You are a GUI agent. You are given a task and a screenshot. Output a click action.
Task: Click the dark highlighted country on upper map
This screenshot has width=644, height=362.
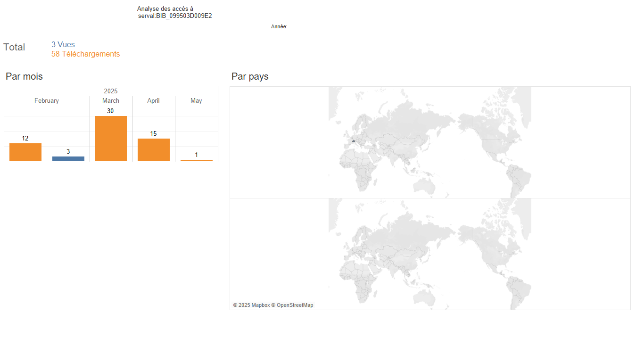(x=353, y=140)
